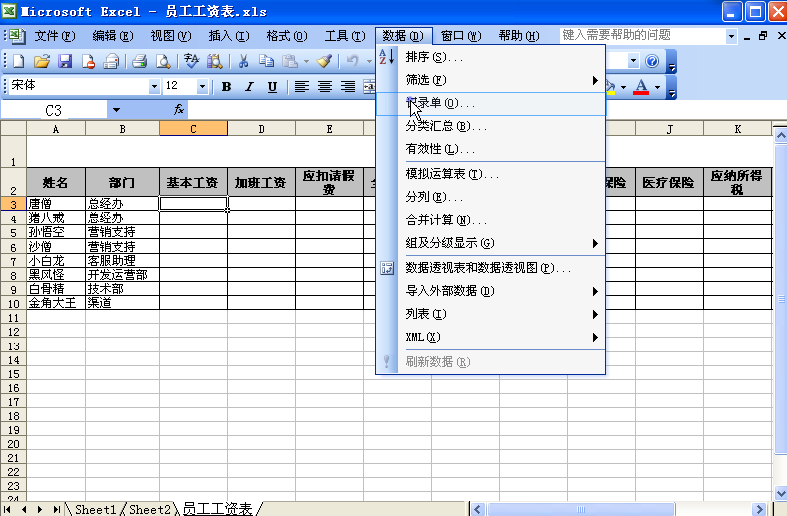
Task: Open an existing file with folder icon
Action: (42, 61)
